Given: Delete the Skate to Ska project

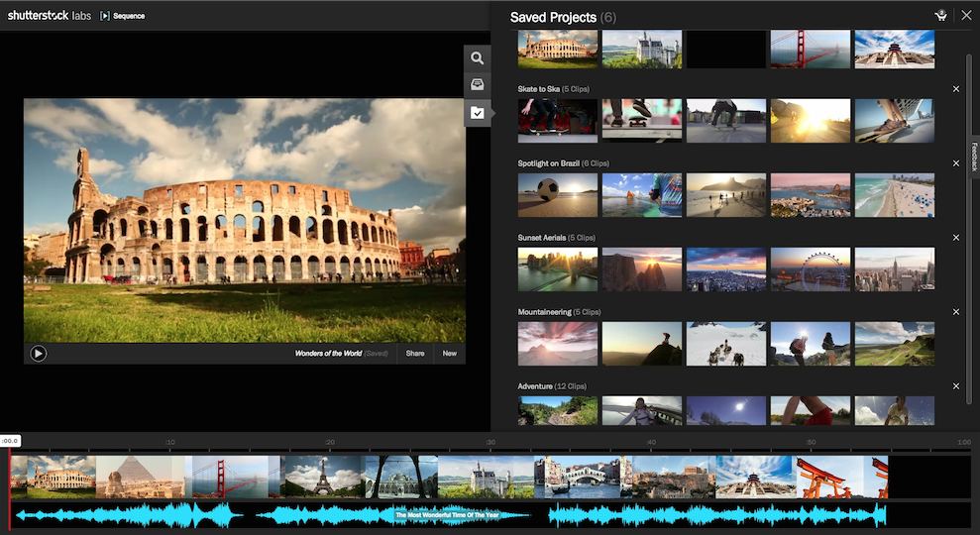Looking at the screenshot, I should pyautogui.click(x=956, y=89).
